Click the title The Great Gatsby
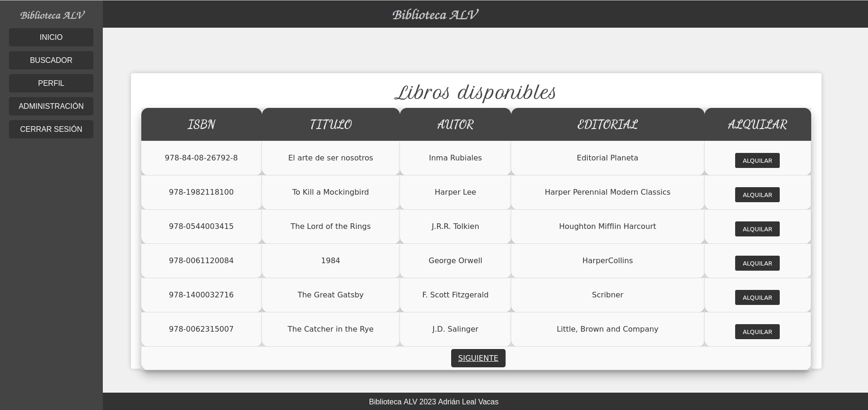 coord(330,295)
